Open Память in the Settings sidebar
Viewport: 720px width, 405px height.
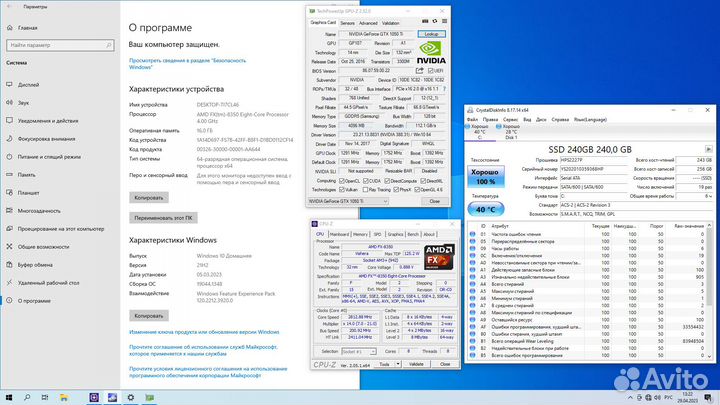26,175
